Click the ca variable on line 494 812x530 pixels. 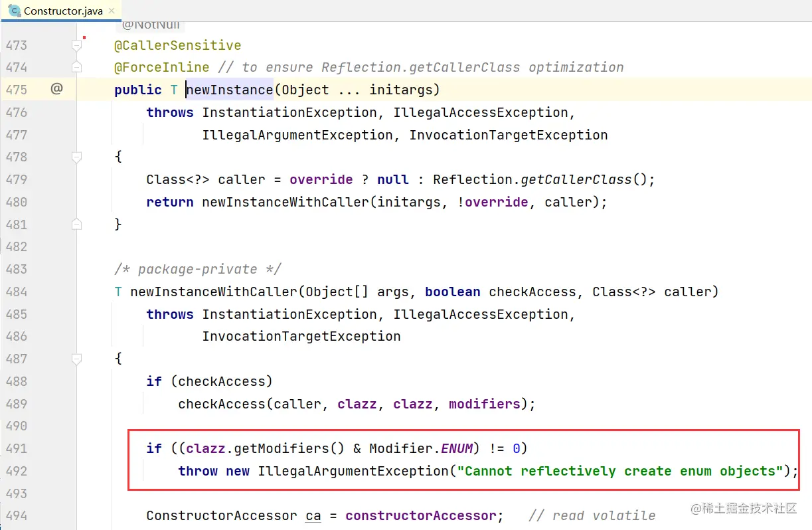(313, 515)
